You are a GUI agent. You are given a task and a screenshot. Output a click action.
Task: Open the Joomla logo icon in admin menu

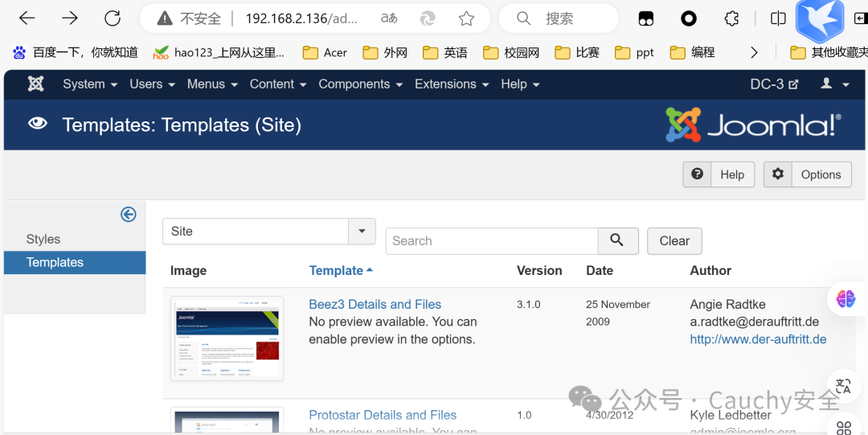(x=36, y=84)
